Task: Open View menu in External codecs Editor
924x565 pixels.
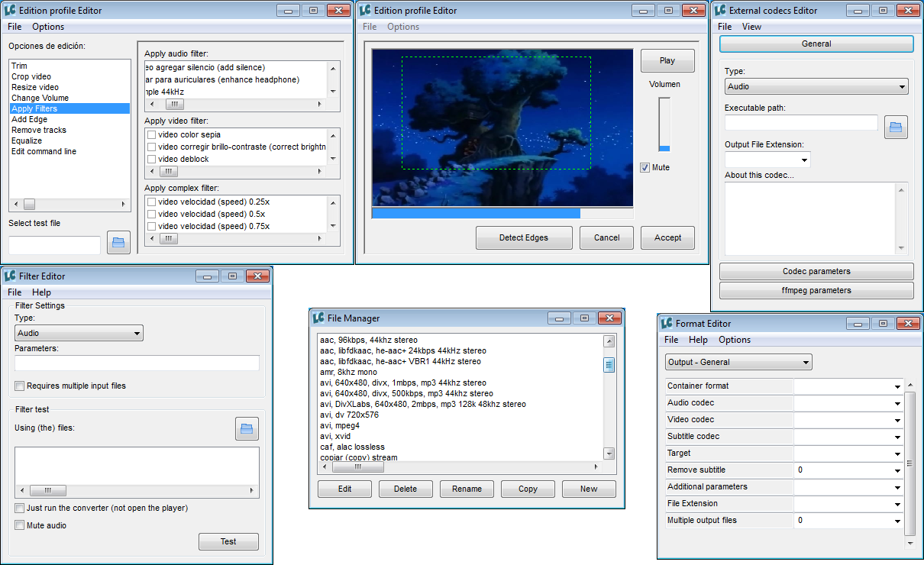Action: click(x=751, y=27)
